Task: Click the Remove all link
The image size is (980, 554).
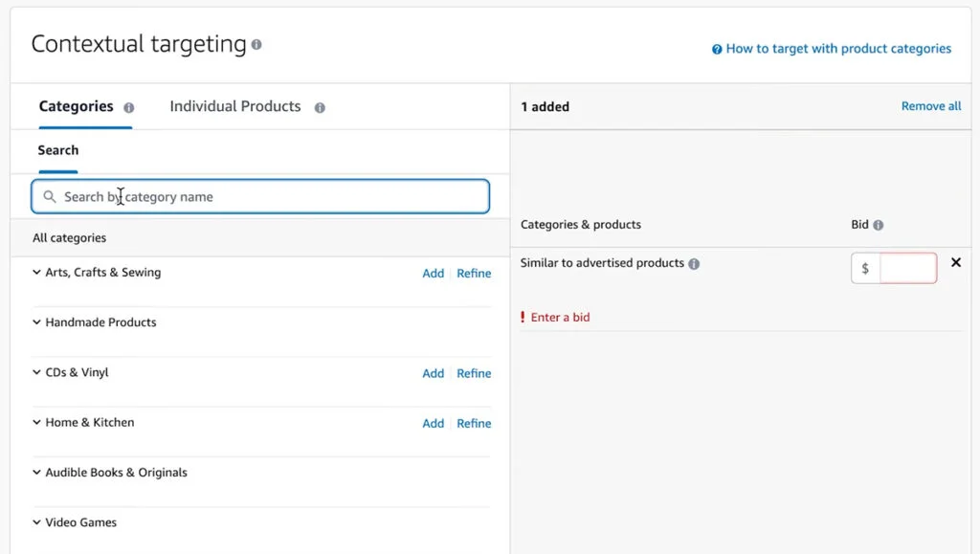Action: [x=930, y=105]
